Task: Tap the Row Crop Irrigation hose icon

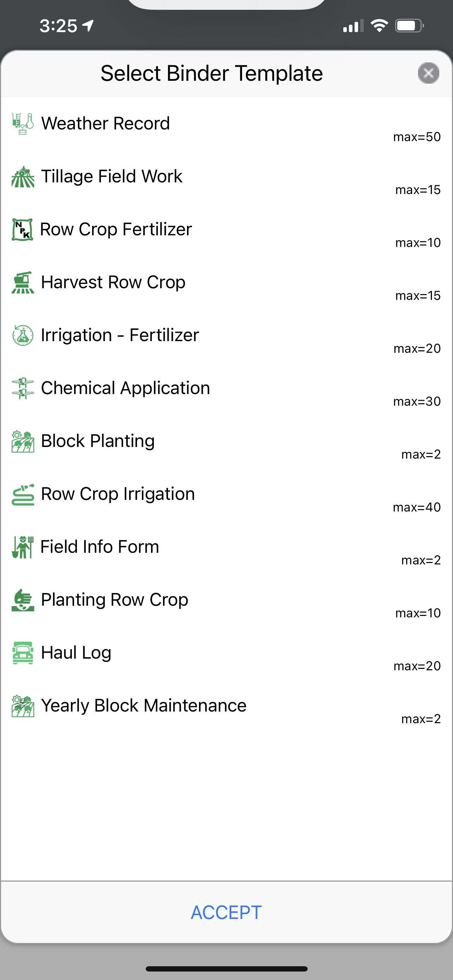Action: 23,494
